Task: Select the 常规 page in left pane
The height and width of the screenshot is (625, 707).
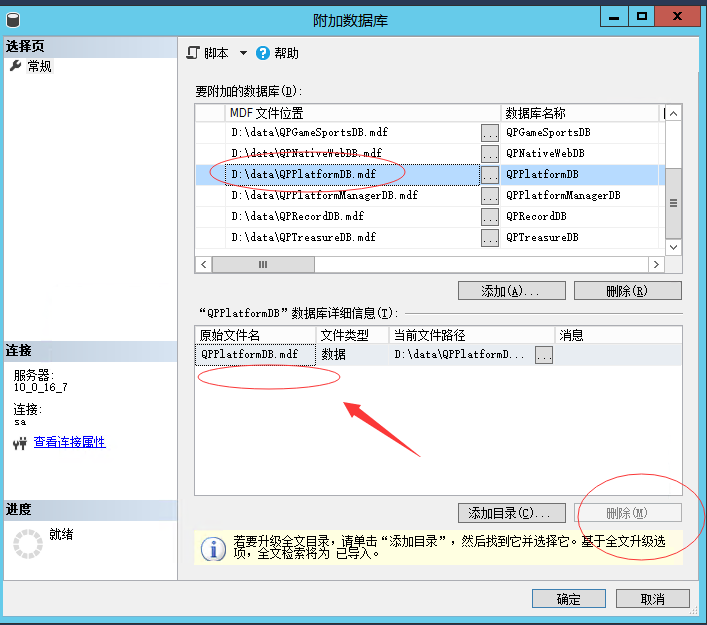Action: 39,66
